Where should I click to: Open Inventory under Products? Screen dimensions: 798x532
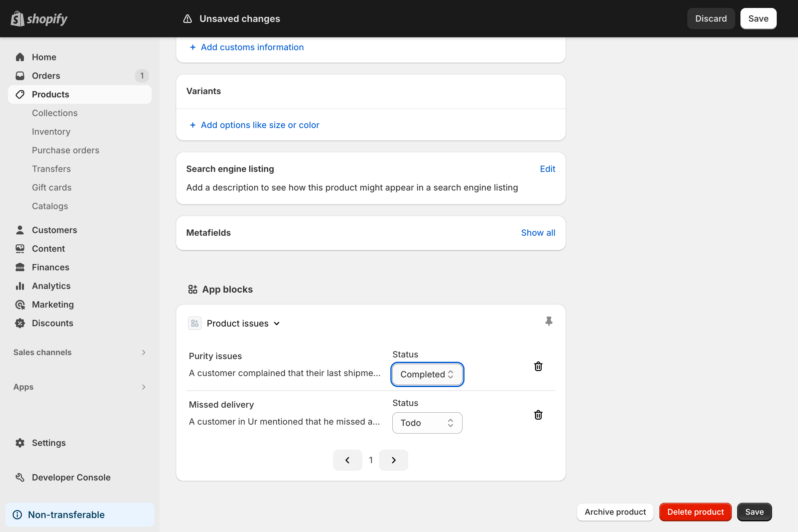click(x=51, y=132)
